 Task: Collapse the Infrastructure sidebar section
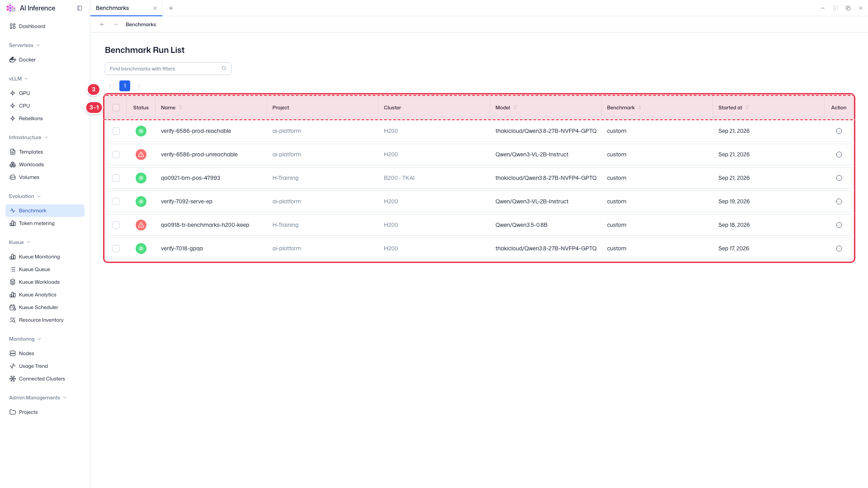pyautogui.click(x=28, y=137)
